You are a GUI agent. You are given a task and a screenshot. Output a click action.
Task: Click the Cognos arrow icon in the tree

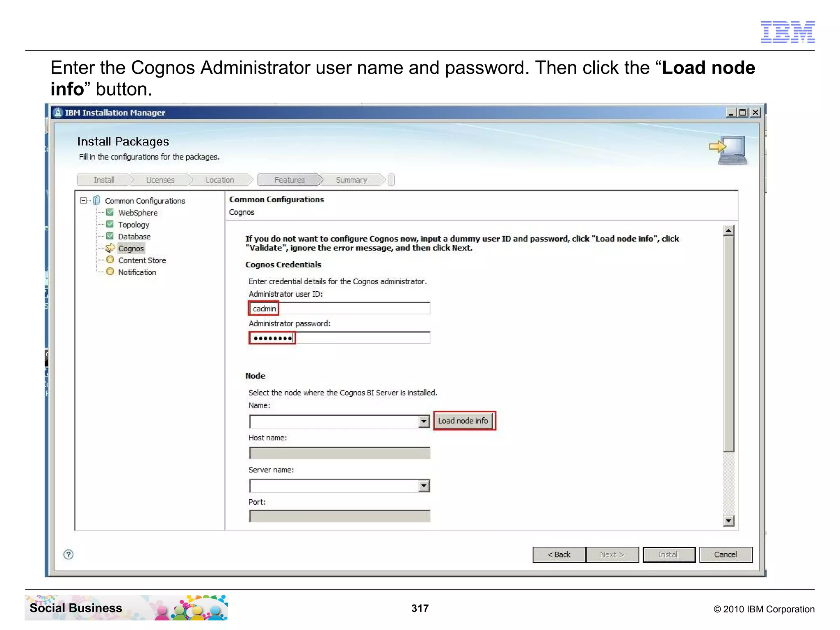point(110,248)
